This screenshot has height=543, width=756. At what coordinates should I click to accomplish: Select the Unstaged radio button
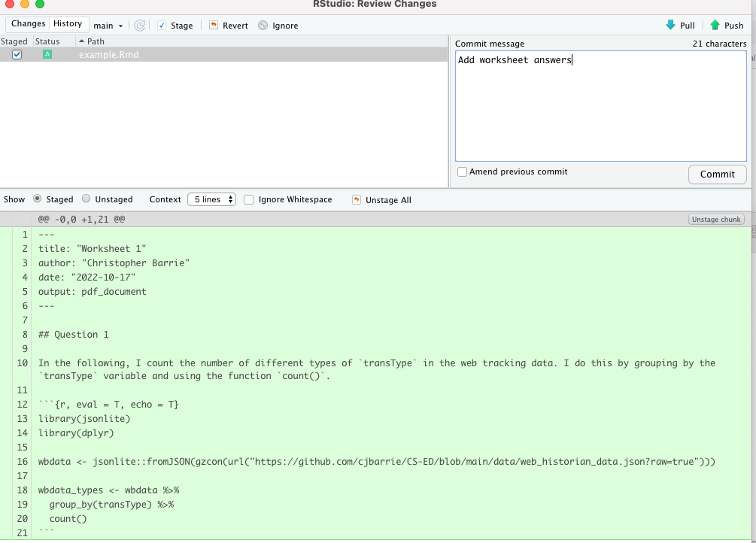pos(86,199)
